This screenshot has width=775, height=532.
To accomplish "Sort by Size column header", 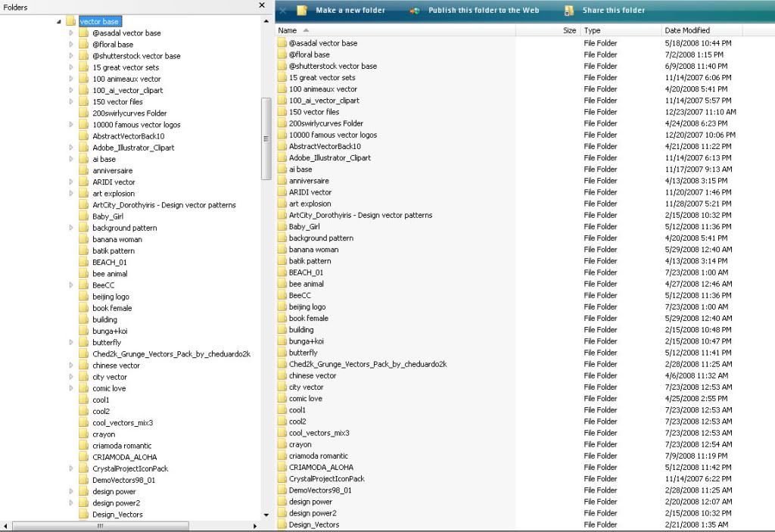I will tap(548, 30).
